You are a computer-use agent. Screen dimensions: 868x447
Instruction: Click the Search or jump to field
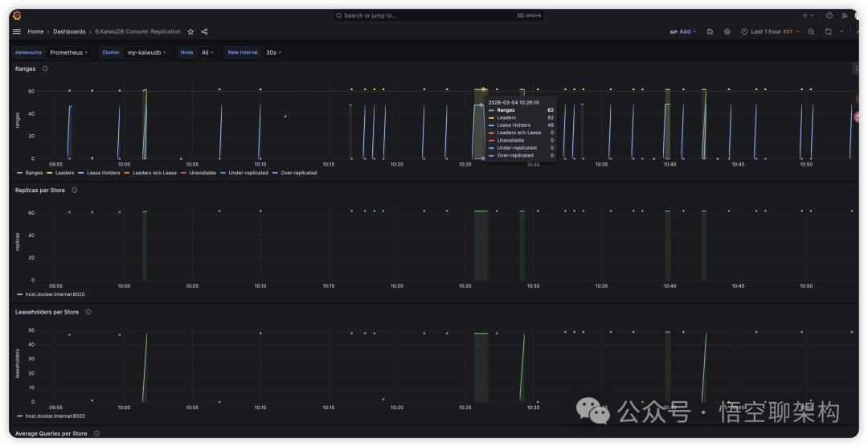438,15
